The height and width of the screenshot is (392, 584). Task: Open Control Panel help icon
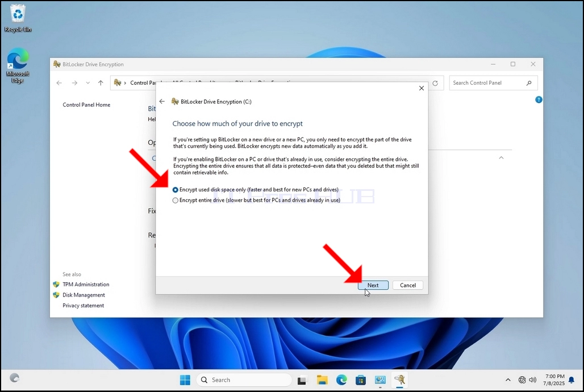pos(539,99)
